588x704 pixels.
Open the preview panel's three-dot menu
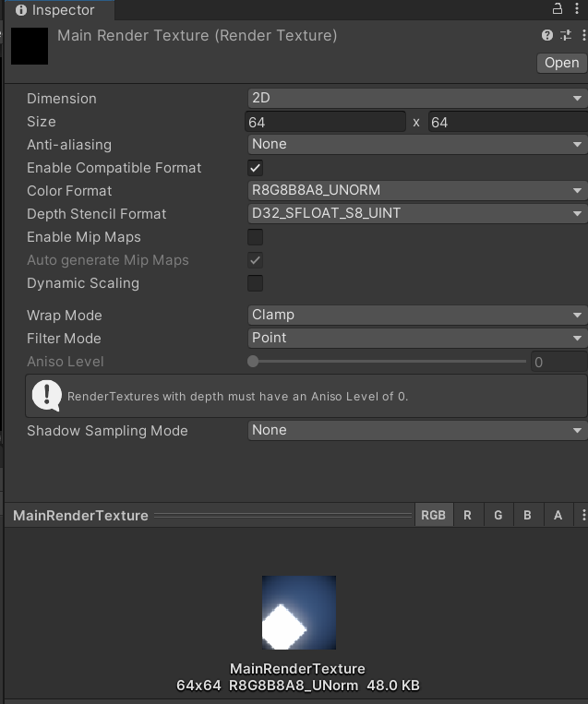click(x=582, y=516)
